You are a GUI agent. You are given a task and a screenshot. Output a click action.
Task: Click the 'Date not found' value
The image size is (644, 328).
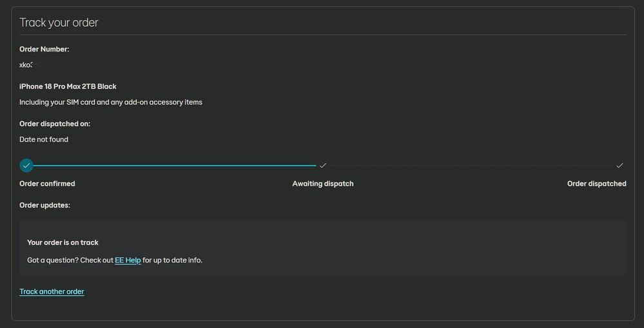click(x=44, y=140)
